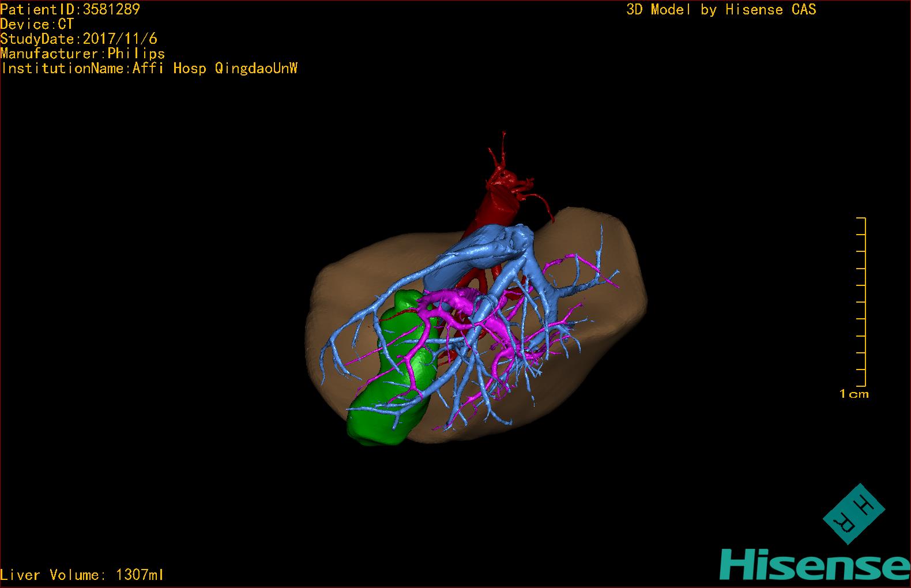Click the HR orientation cube

(853, 514)
